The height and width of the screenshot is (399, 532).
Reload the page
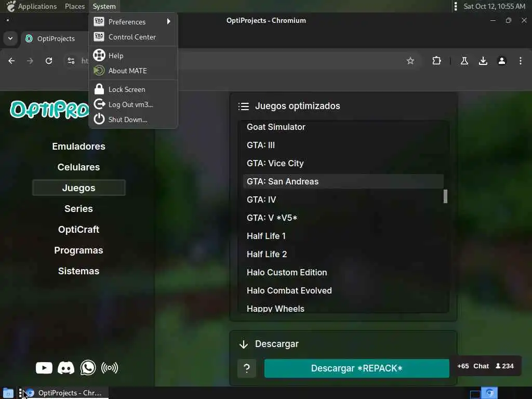point(49,61)
